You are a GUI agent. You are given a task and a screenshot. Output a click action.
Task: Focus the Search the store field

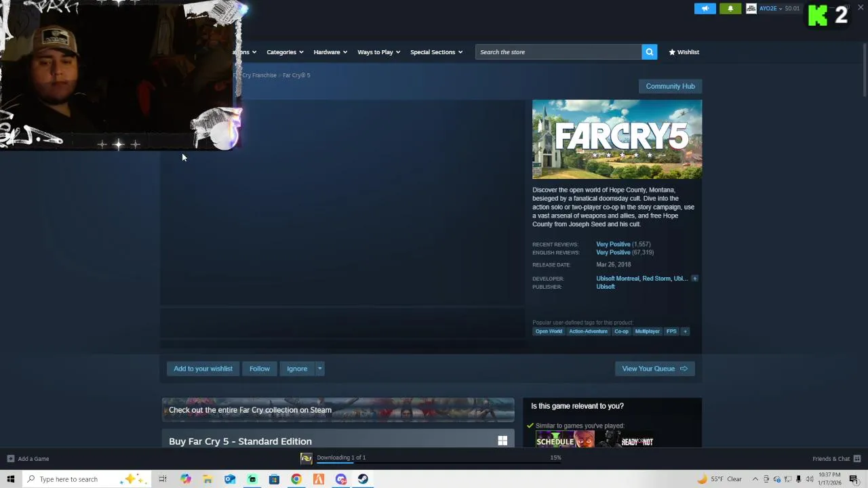[x=558, y=52]
